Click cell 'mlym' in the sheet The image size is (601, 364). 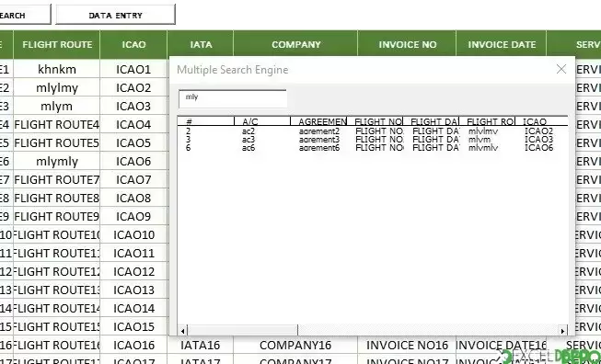57,106
